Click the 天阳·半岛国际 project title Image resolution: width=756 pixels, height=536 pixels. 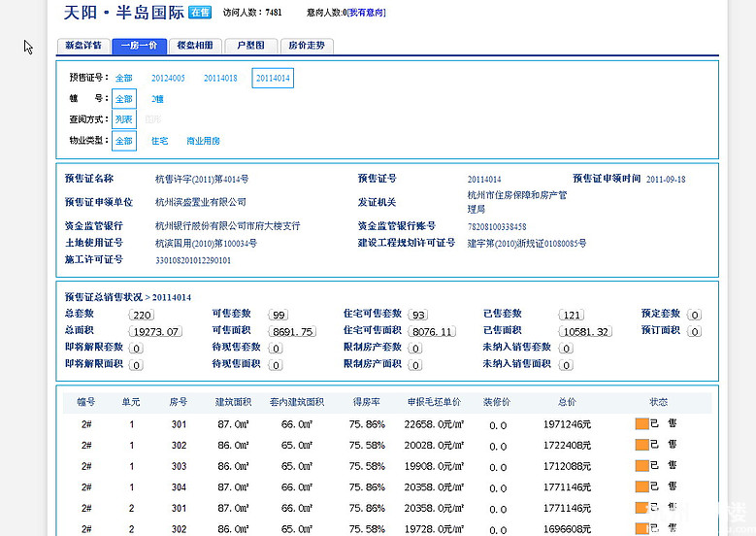(124, 13)
